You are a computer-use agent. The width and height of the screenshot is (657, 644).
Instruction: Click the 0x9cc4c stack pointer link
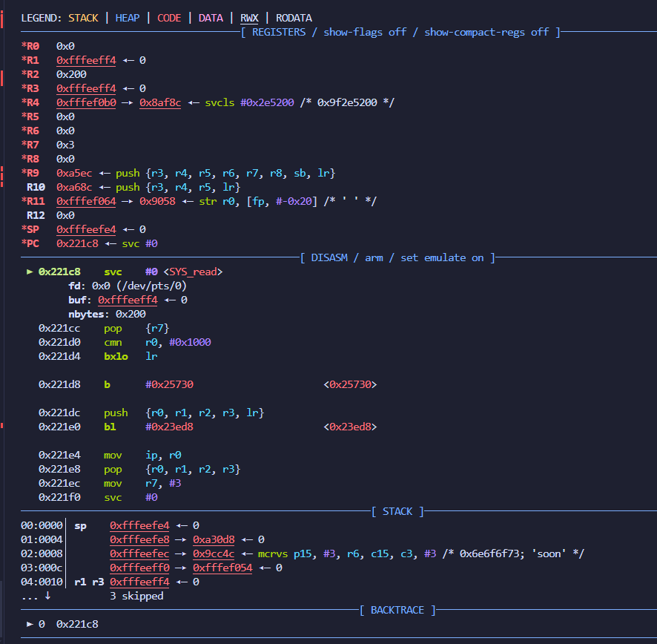coord(214,553)
